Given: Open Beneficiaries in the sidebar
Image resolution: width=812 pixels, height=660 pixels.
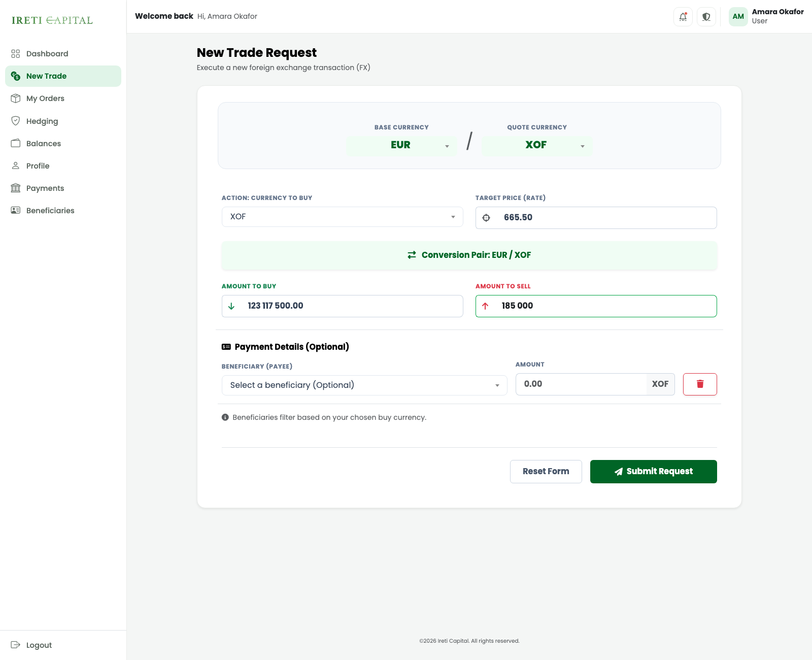Looking at the screenshot, I should tap(63, 210).
